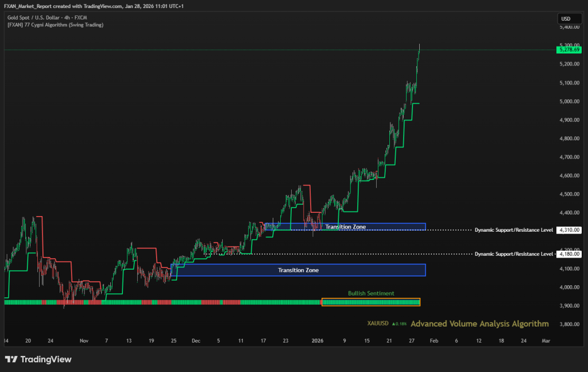Viewport: 588px width, 372px height.
Task: Select the 4,180.00 price level tag
Action: pos(568,254)
